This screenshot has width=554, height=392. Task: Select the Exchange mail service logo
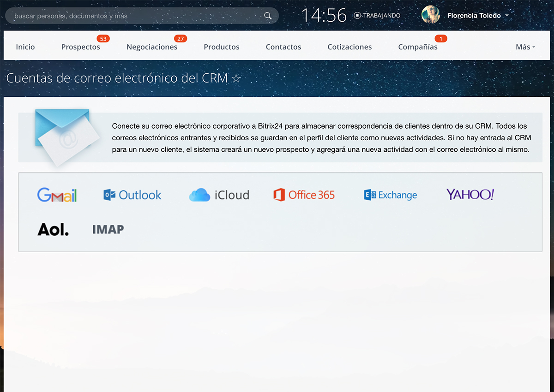[x=391, y=195]
